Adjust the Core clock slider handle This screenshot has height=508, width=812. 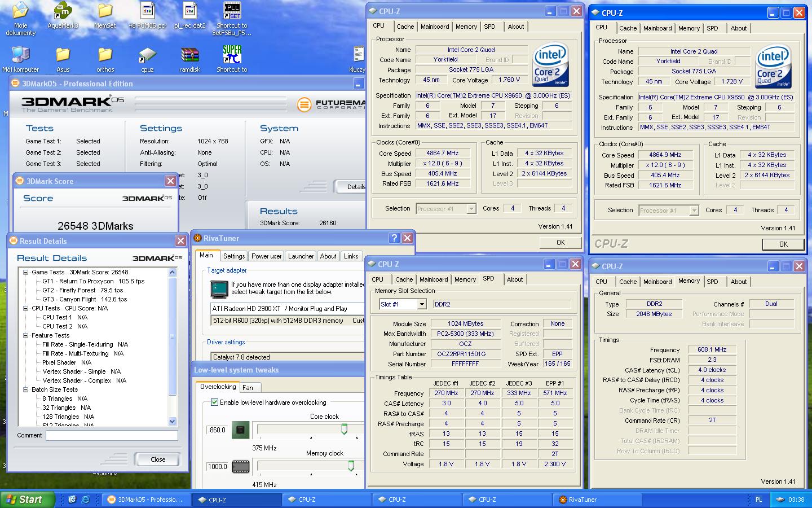point(344,430)
